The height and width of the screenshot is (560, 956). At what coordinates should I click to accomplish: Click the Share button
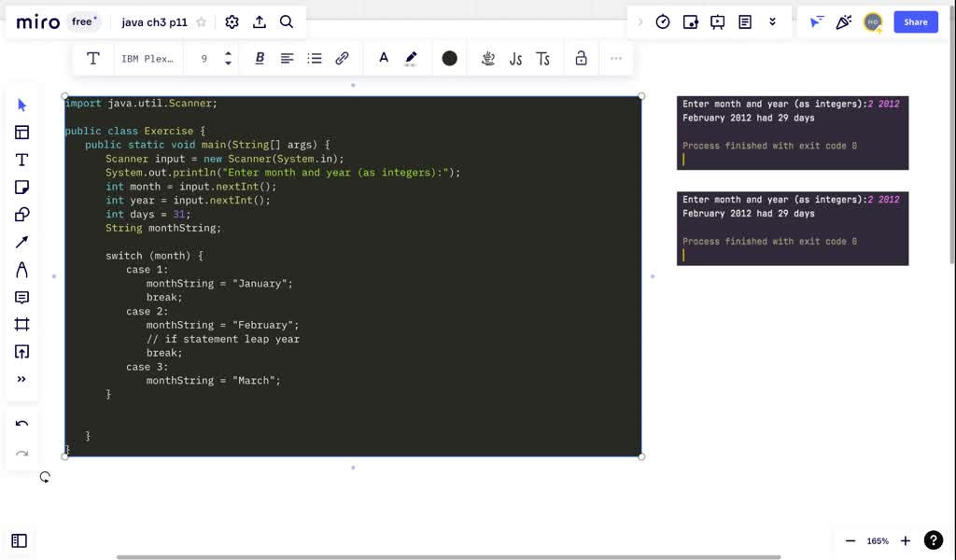point(915,21)
